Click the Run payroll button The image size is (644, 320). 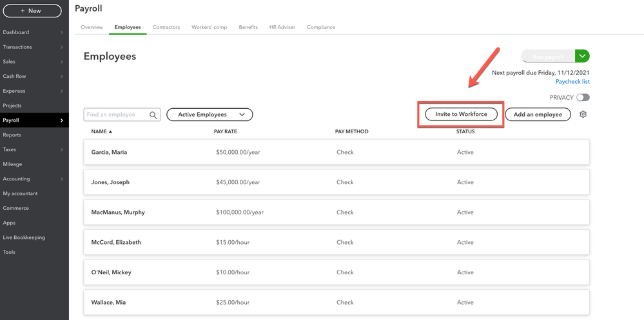coord(548,57)
